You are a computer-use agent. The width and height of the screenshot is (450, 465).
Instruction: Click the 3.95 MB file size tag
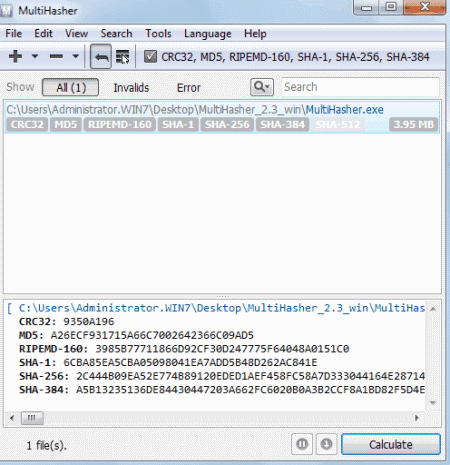tap(414, 125)
